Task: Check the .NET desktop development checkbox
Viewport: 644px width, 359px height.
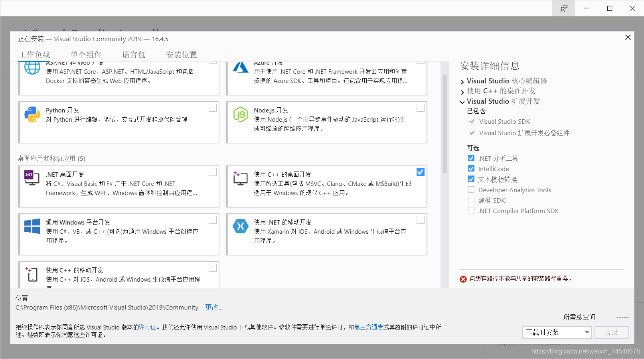Action: click(213, 172)
